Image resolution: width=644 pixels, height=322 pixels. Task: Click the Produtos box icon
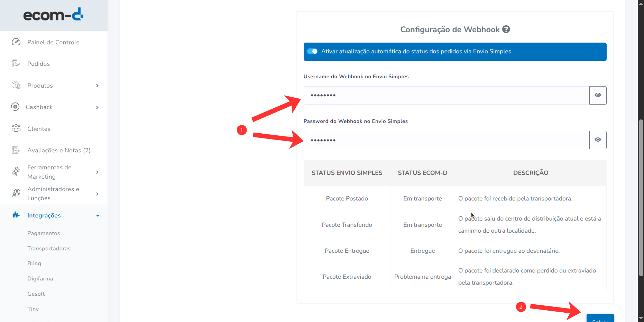[16, 85]
